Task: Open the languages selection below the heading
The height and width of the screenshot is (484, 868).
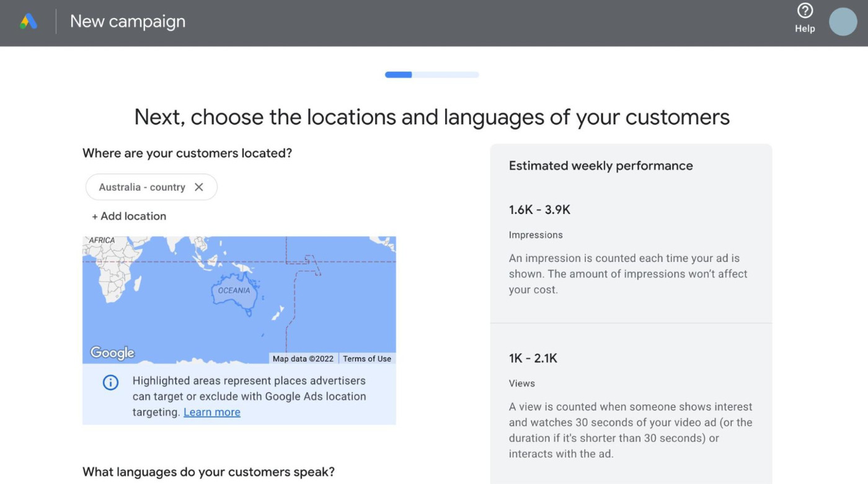Action: click(208, 472)
